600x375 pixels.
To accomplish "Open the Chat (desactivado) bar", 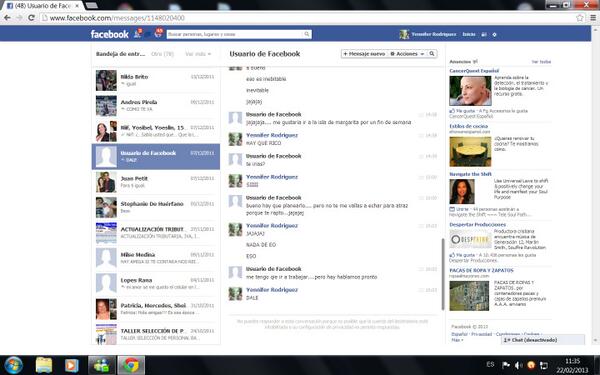I will coord(543,340).
